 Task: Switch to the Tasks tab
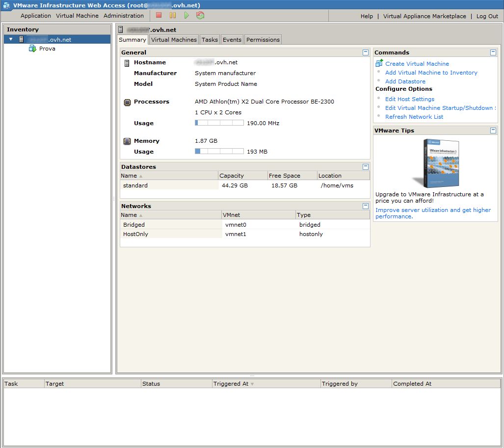point(210,40)
